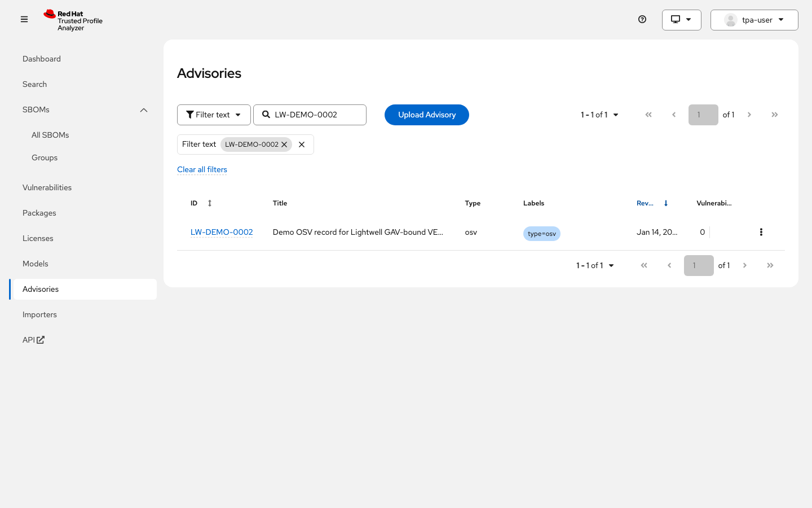Click the top page number input
The height and width of the screenshot is (508, 812).
(x=703, y=115)
